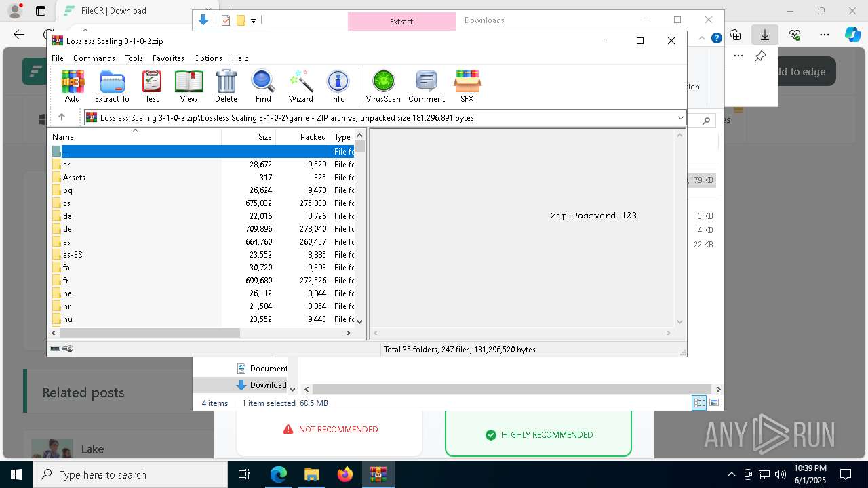Switch Explorer to details view icon
Screen dimensions: 868x488
[699, 403]
